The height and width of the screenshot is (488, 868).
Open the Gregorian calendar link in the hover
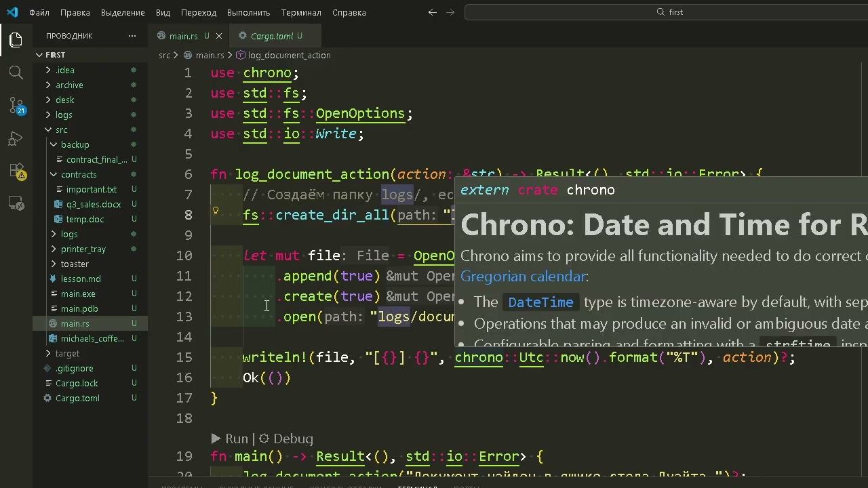[523, 277]
